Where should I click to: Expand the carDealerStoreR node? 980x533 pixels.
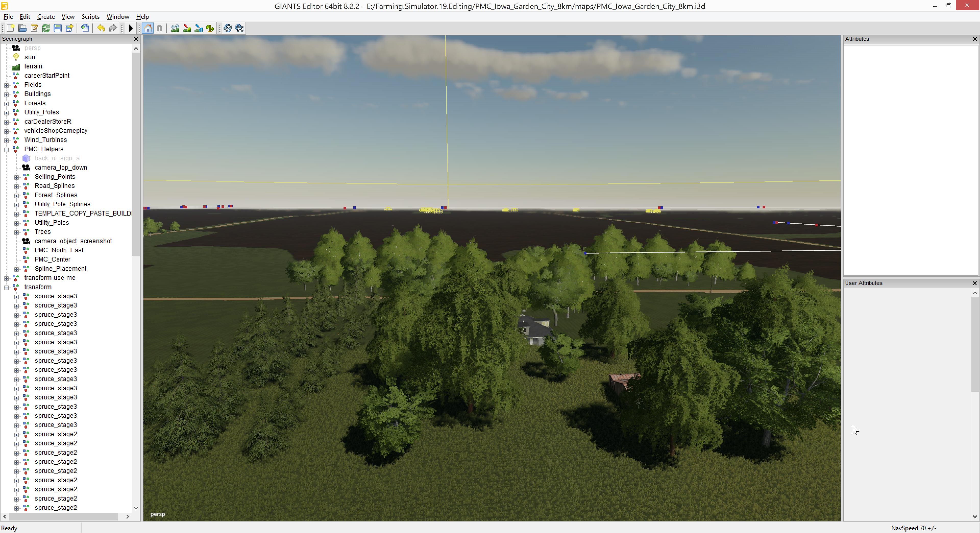[6, 122]
